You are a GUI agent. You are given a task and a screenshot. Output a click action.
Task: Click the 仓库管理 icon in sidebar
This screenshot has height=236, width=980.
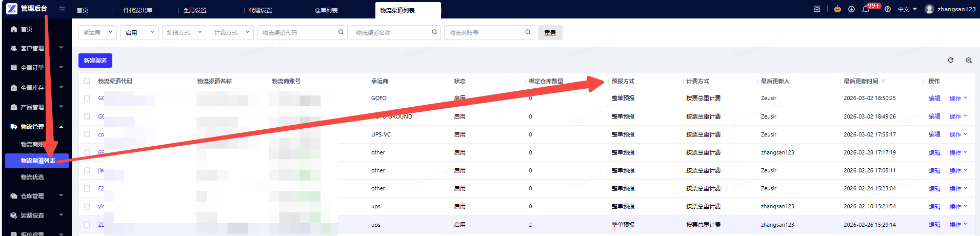tap(14, 196)
